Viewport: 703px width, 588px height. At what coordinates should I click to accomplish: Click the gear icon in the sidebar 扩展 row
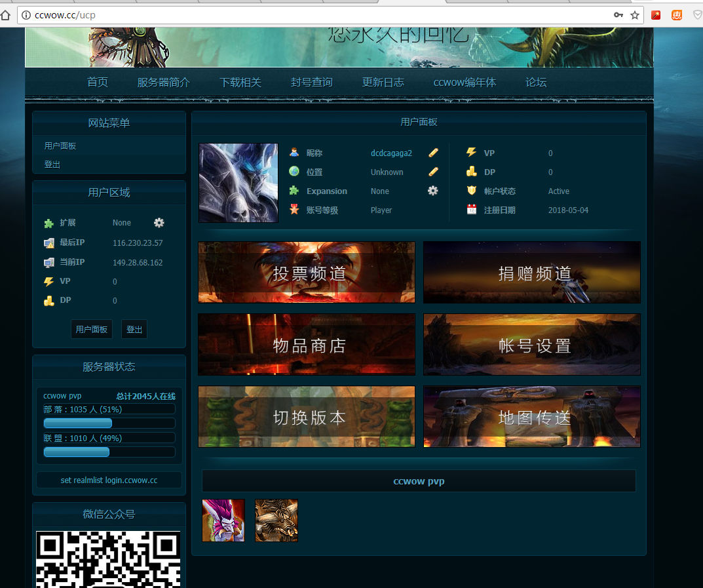(x=159, y=223)
